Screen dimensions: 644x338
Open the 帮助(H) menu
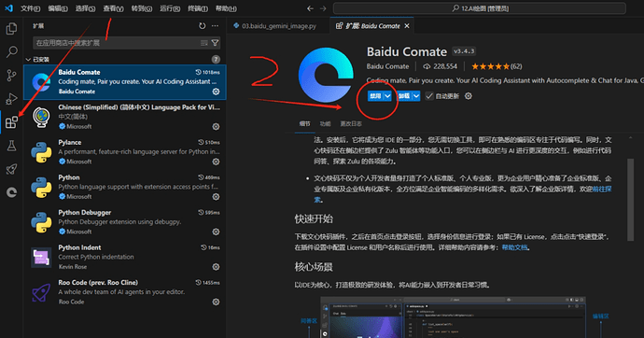click(x=226, y=8)
